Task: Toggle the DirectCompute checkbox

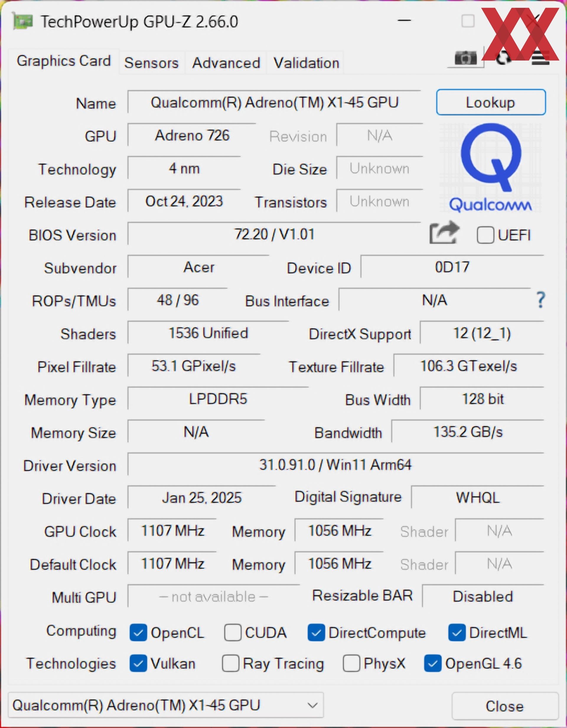Action: coord(316,633)
